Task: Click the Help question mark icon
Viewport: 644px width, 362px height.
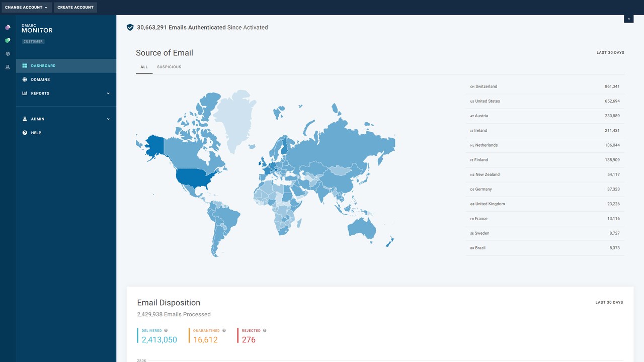Action: (x=25, y=133)
